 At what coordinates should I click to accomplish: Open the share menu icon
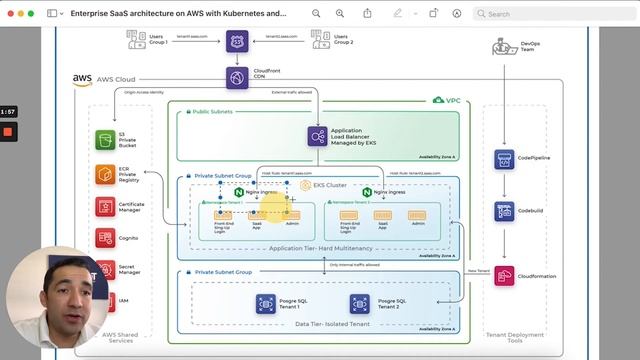coord(367,13)
